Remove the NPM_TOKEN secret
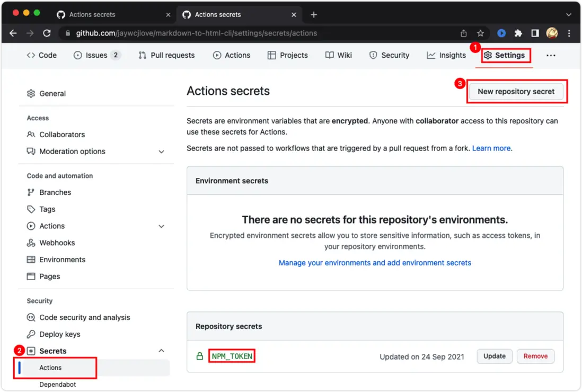This screenshot has height=392, width=582. tap(535, 357)
